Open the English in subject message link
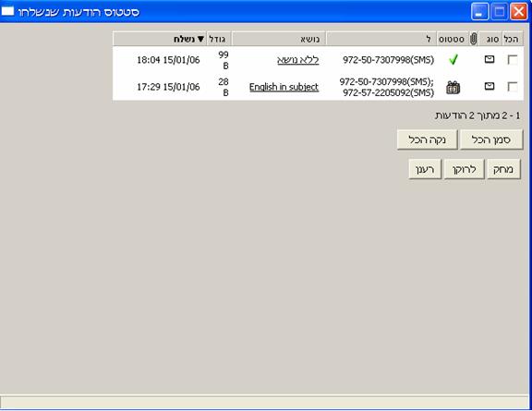 click(284, 87)
